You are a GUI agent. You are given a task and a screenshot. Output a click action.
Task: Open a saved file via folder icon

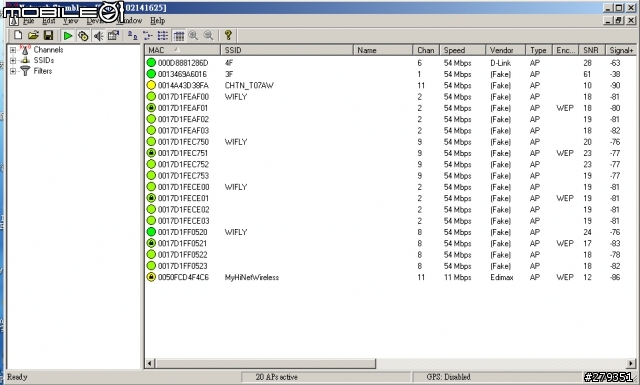point(33,36)
